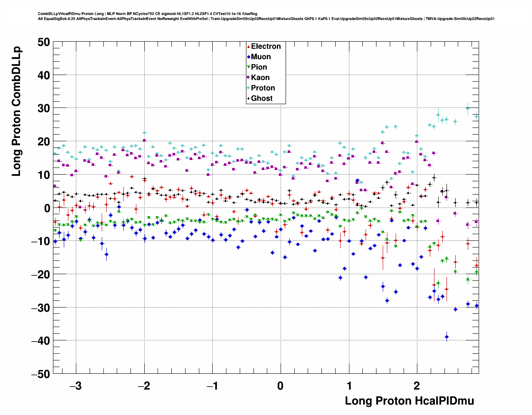The height and width of the screenshot is (415, 532).
Task: Click the red Electron triangle marker in legend
Action: click(x=248, y=46)
